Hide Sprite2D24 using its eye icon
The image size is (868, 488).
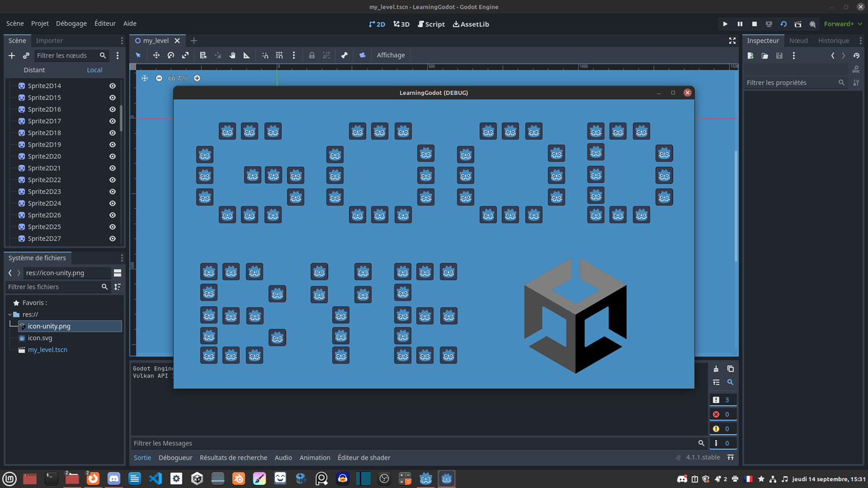[x=112, y=203]
